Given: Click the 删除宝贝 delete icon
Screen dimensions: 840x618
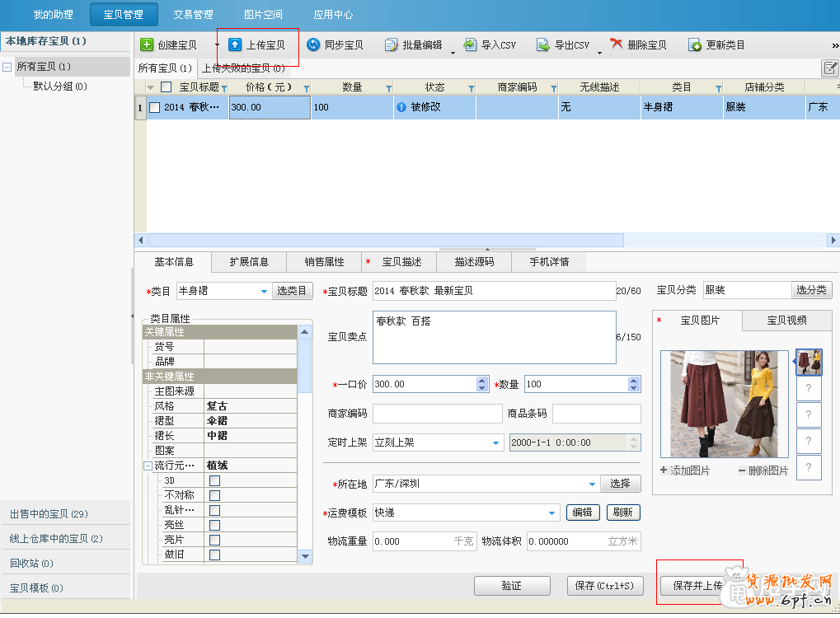Looking at the screenshot, I should (617, 45).
